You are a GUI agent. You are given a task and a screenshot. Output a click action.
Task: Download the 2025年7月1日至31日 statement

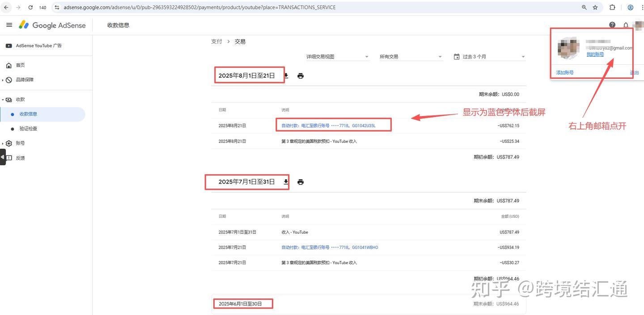286,182
